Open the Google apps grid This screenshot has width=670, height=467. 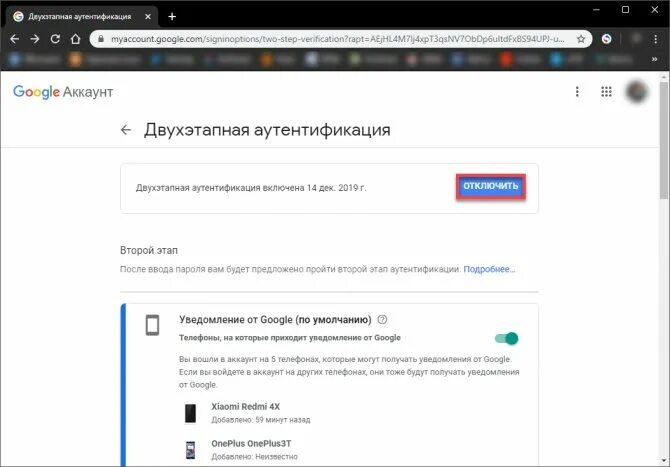tap(606, 91)
